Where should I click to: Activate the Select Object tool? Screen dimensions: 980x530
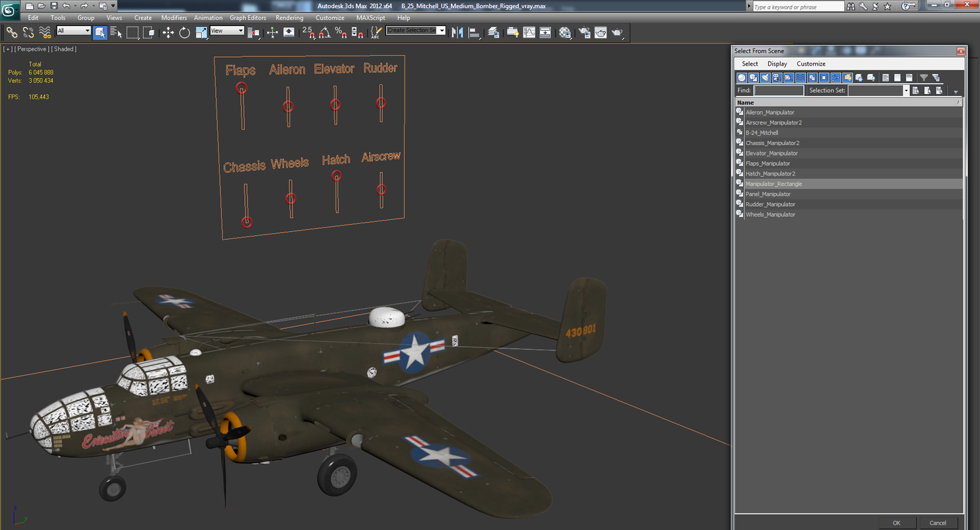pos(100,32)
